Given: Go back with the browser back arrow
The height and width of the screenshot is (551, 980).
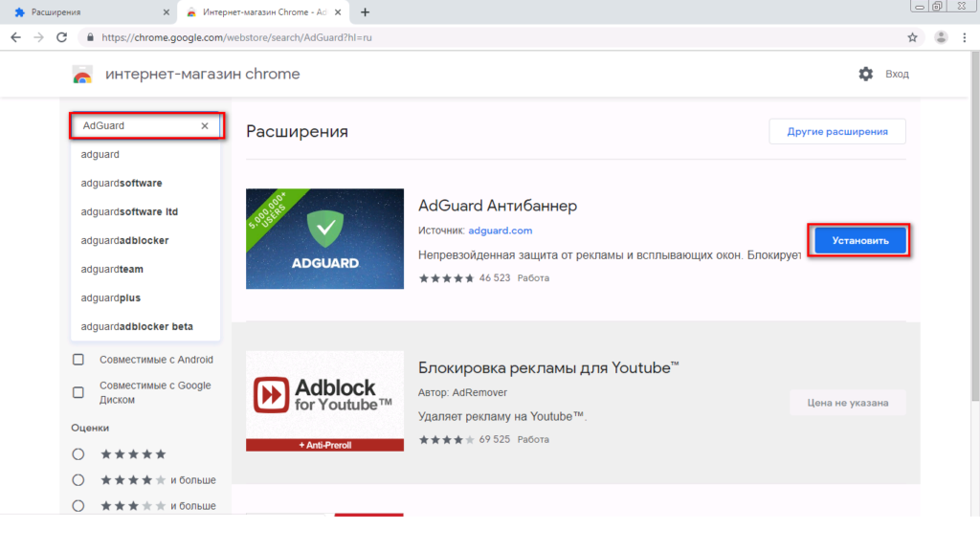Looking at the screenshot, I should [x=15, y=37].
